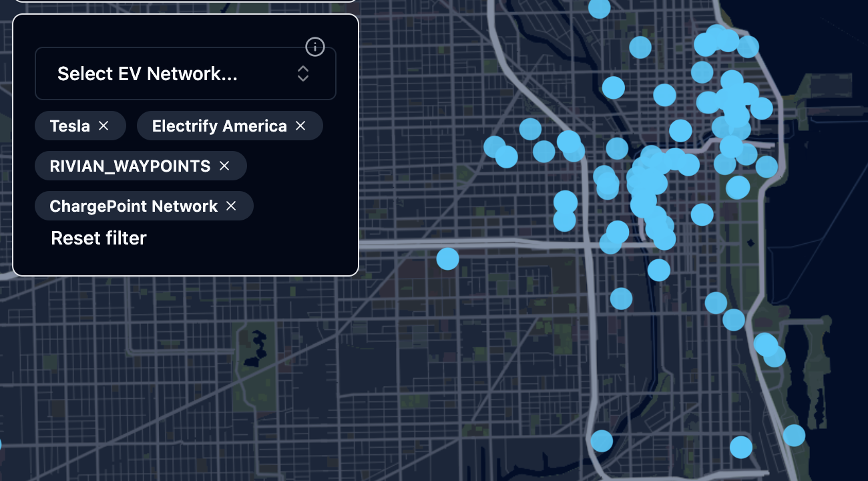Remove the Tesla filter chip
868x481 pixels.
[x=103, y=126]
